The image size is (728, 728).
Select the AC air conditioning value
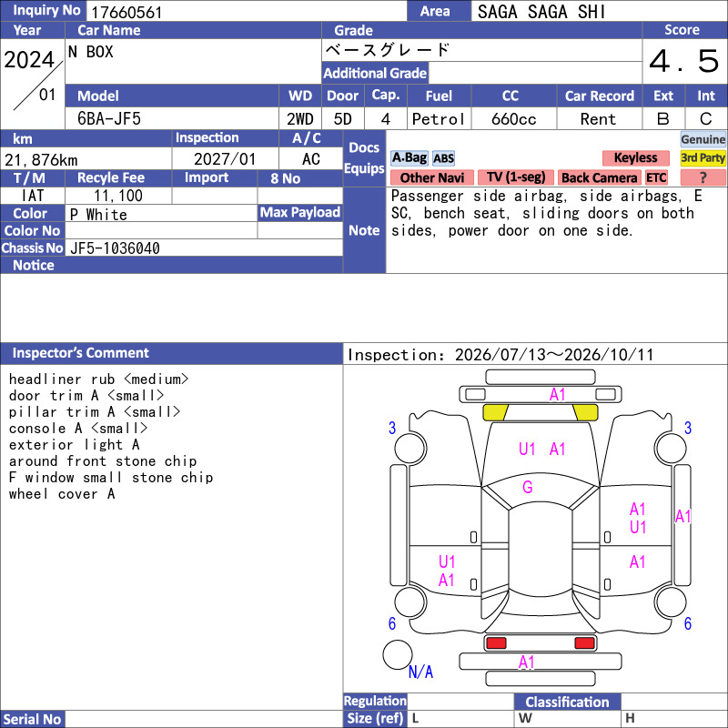[x=311, y=159]
